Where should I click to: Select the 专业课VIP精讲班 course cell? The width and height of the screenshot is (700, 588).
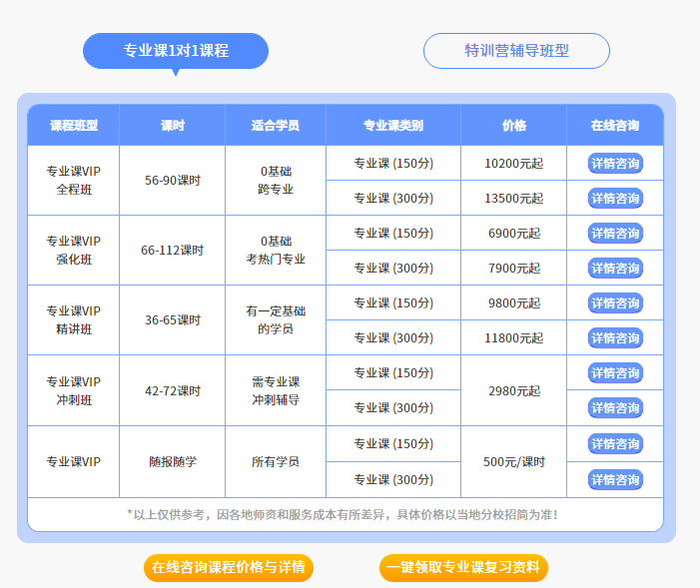(x=73, y=319)
